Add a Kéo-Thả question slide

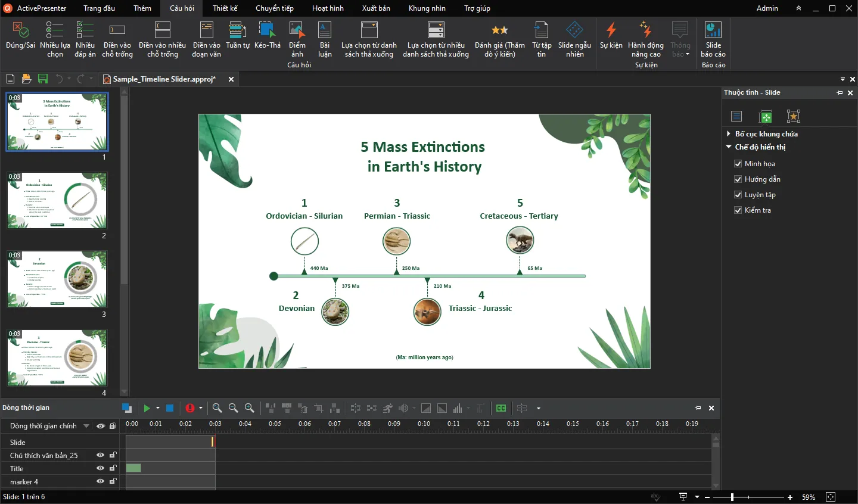(267, 36)
